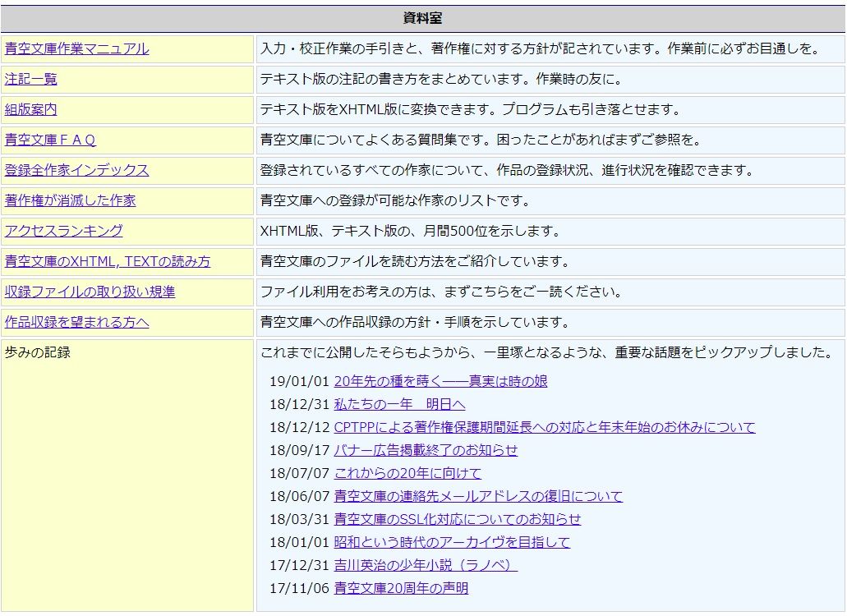Screen dimensions: 847x616
Task: Open 登録全作家インデックス link
Action: coord(76,170)
